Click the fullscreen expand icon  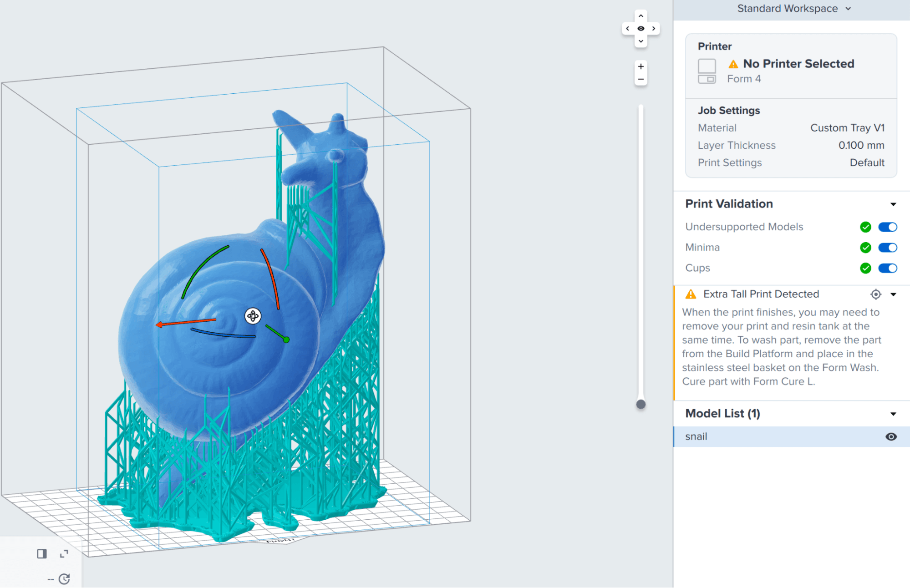64,553
